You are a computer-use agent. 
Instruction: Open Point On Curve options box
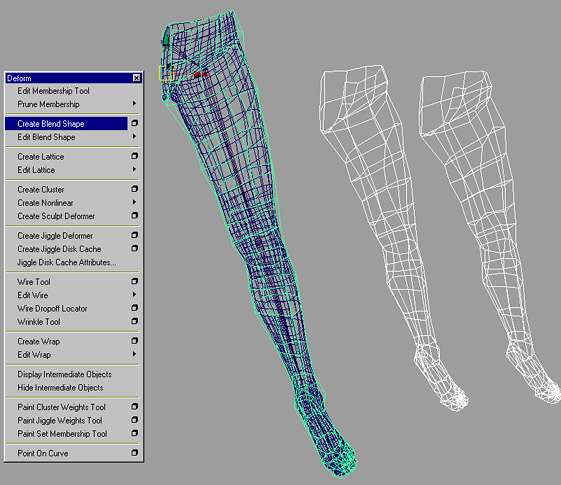pos(135,453)
